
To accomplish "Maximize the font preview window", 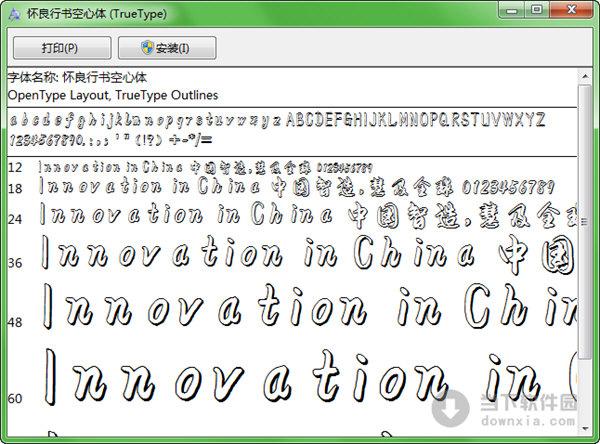I will tap(537, 10).
